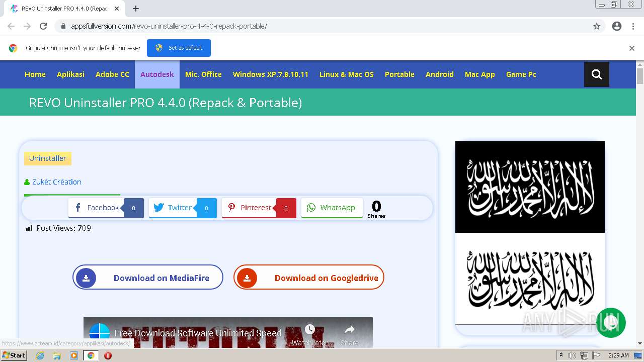
Task: Show hidden tray icons arrow
Action: coord(561,355)
